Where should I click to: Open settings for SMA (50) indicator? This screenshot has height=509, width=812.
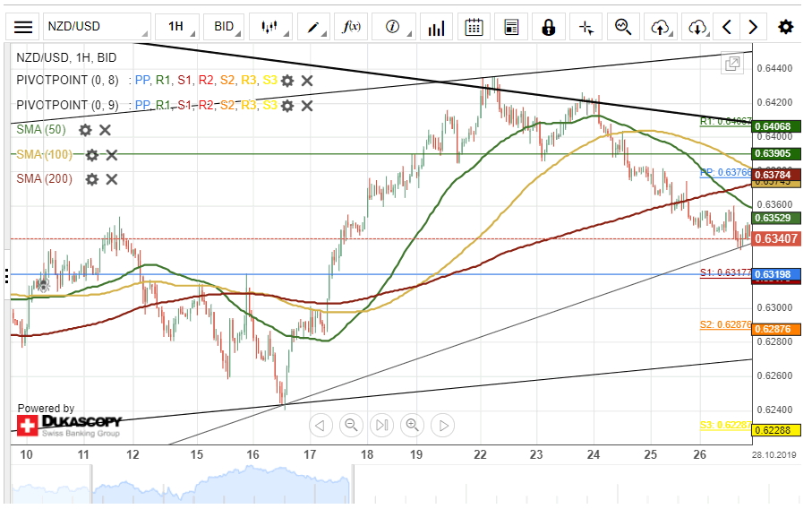coord(85,130)
